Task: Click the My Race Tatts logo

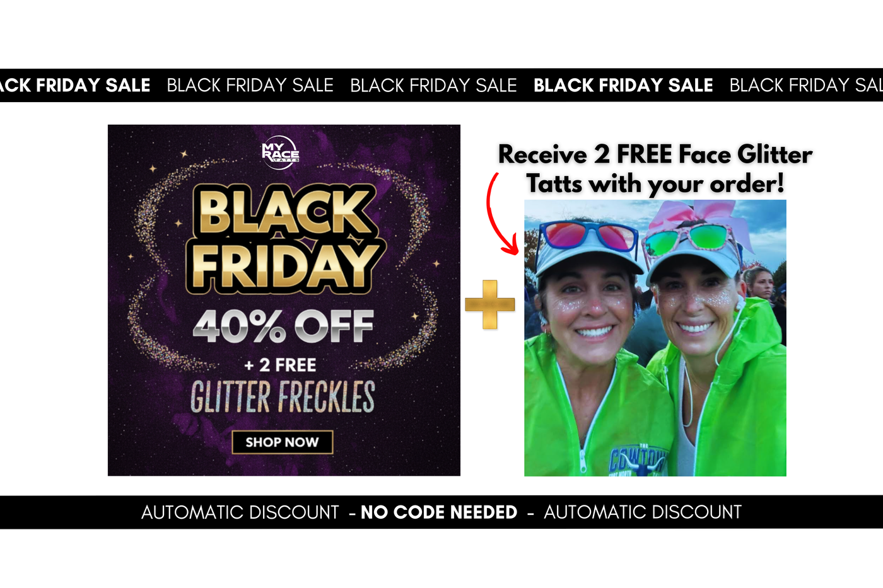Action: point(280,153)
